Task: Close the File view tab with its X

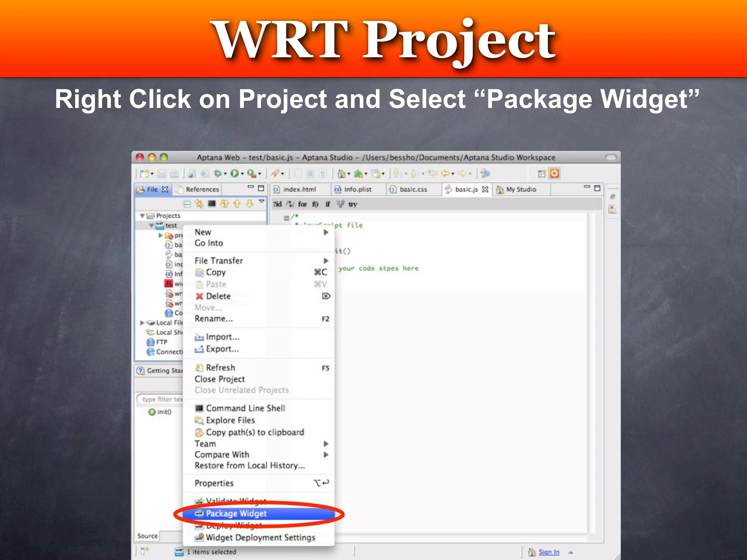Action: (165, 189)
